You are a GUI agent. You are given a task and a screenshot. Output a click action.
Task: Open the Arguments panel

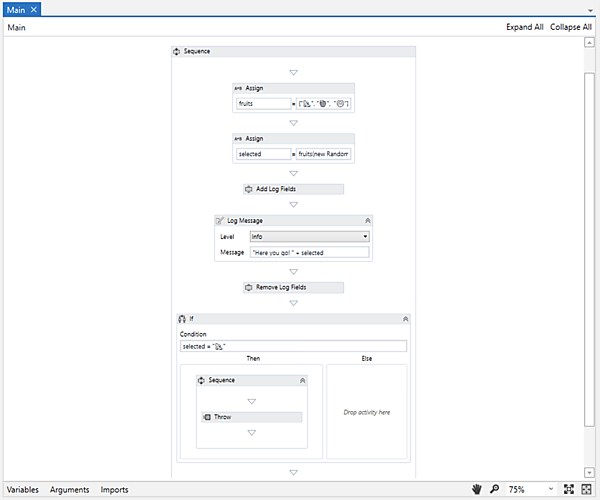(70, 490)
